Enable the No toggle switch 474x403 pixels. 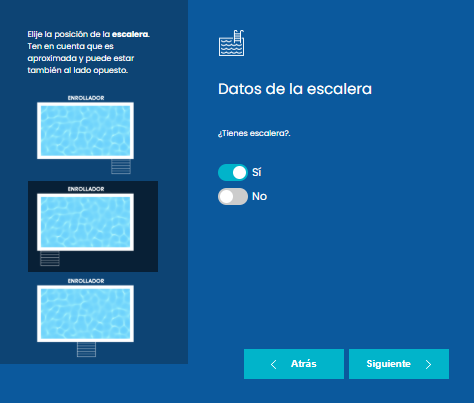[x=233, y=196]
